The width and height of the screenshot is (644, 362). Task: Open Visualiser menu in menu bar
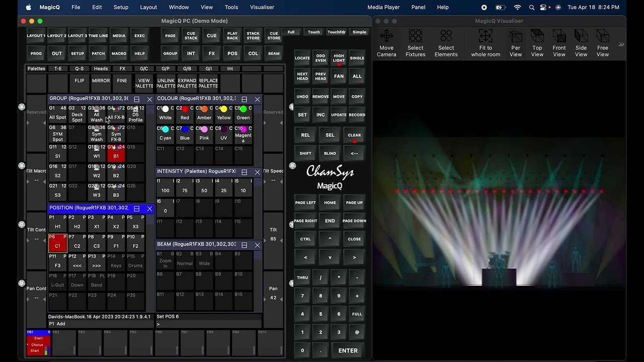click(262, 7)
